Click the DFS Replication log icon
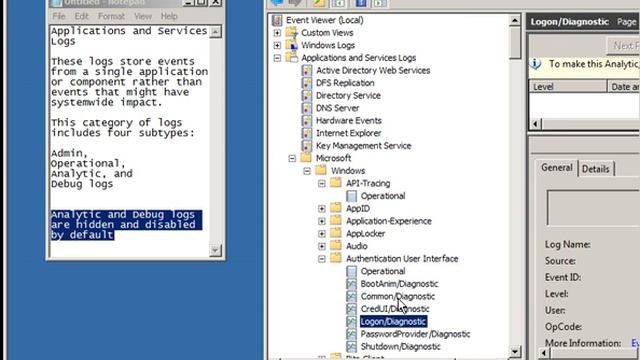Viewport: 640px width, 360px height. tap(307, 83)
